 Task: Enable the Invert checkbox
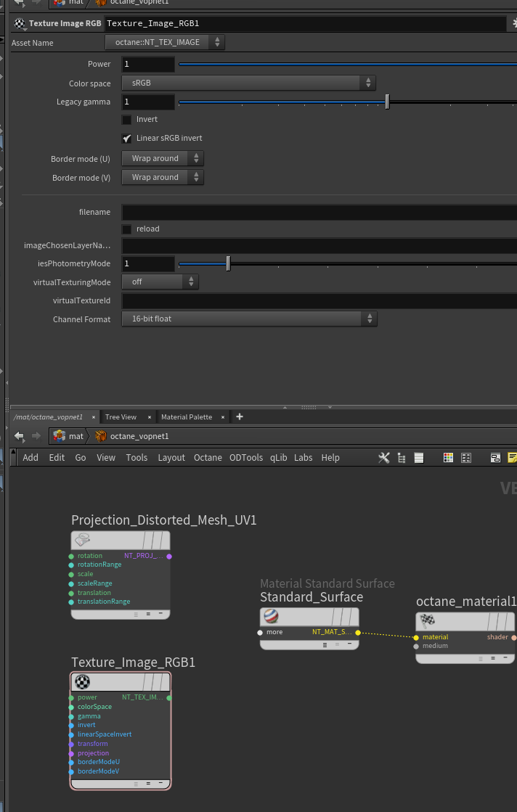click(x=126, y=120)
